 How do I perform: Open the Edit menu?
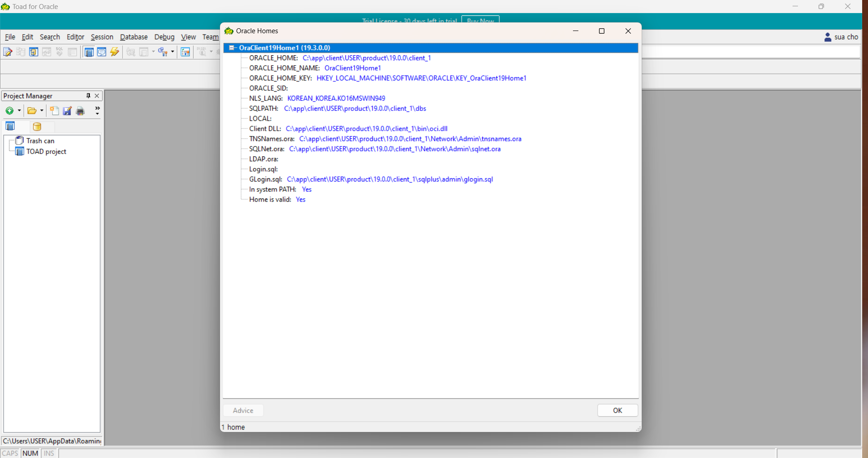pyautogui.click(x=27, y=37)
